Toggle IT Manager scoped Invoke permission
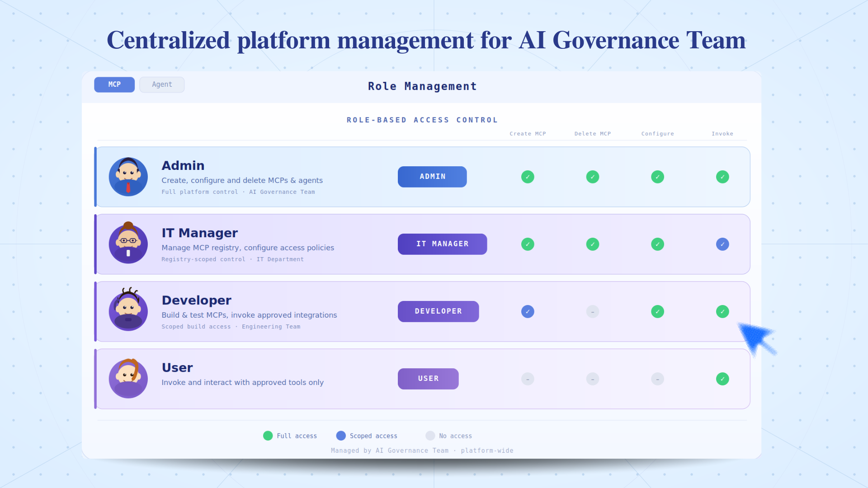 click(722, 244)
